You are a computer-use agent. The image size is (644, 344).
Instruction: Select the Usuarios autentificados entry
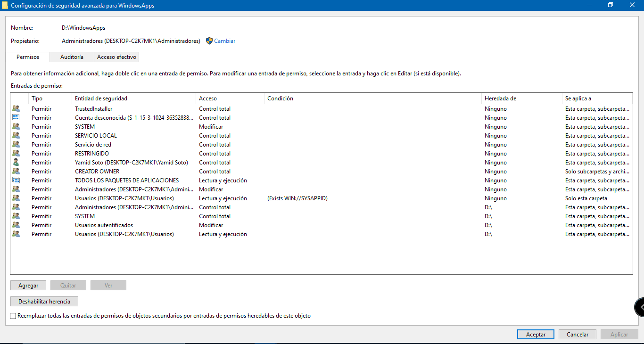tap(321, 225)
